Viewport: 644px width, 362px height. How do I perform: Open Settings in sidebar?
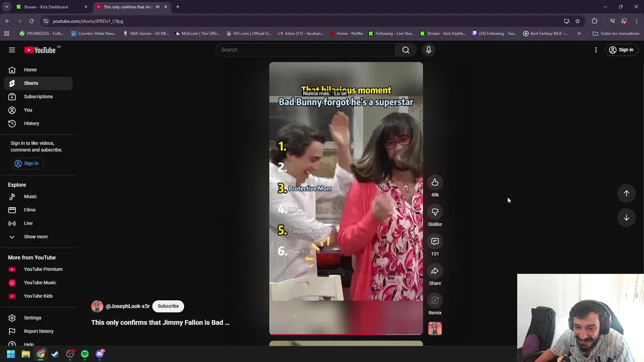(x=38, y=318)
